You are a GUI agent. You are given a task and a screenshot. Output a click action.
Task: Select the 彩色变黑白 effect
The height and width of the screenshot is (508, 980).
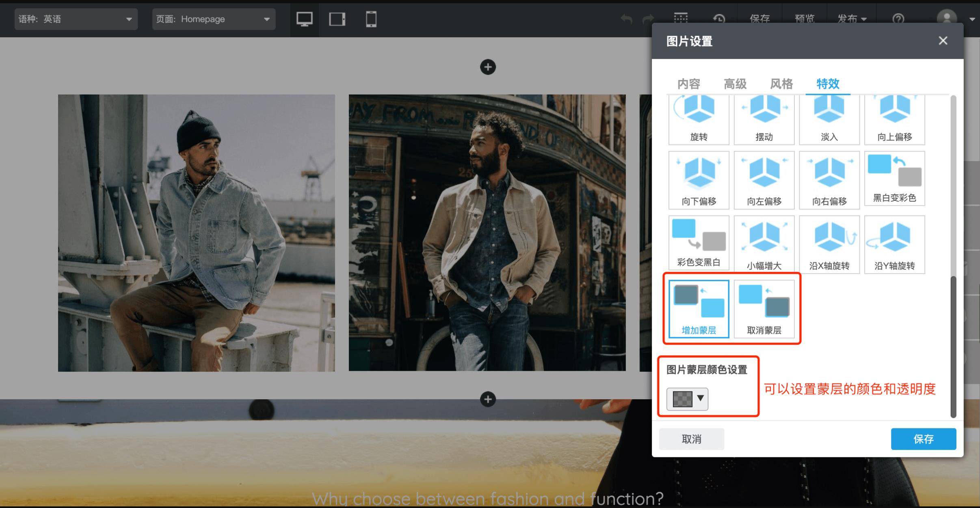coord(699,243)
